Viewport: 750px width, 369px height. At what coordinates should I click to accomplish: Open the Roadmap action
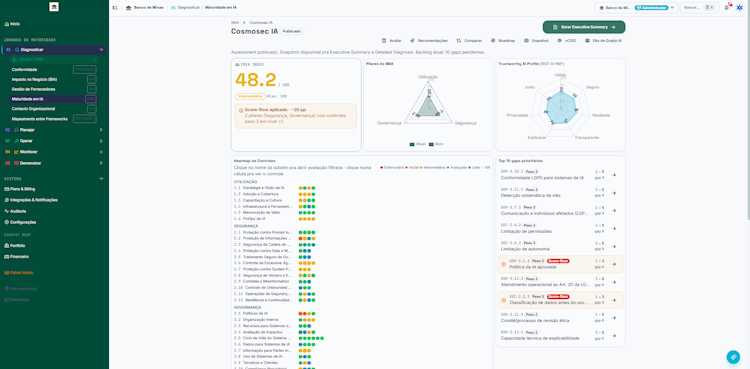pyautogui.click(x=503, y=41)
